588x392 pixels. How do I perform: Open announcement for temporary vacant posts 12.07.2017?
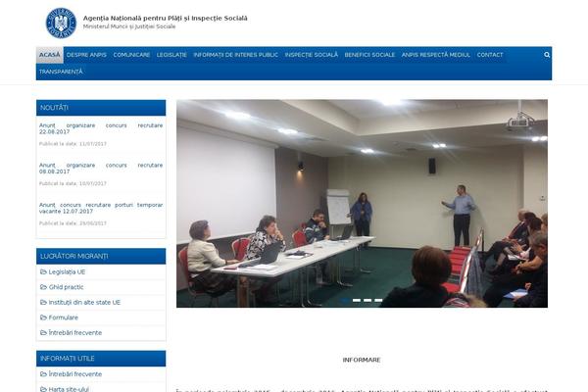pyautogui.click(x=101, y=208)
